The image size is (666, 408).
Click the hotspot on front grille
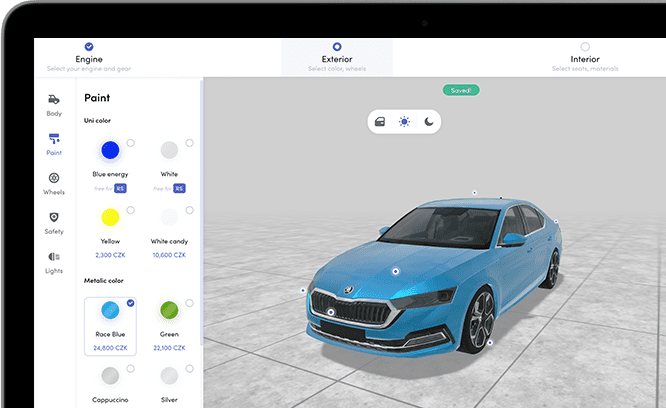(331, 312)
